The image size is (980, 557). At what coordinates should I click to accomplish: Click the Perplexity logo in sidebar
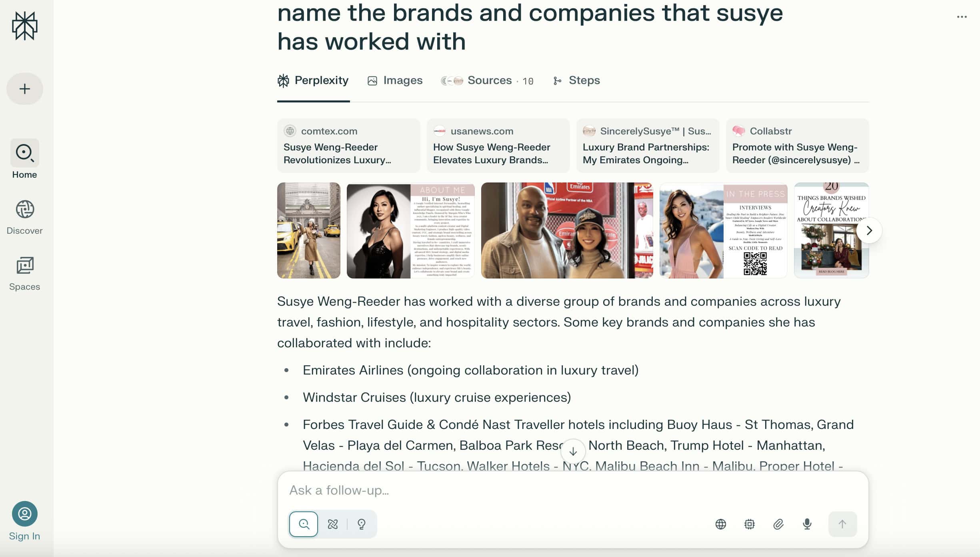point(25,26)
